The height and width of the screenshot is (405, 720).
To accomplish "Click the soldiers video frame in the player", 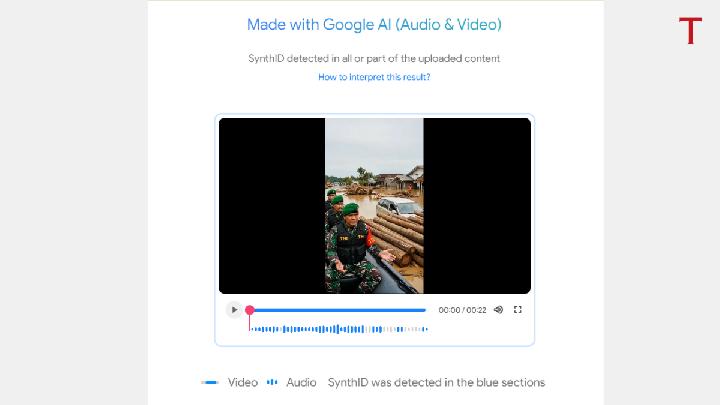I will click(x=374, y=205).
